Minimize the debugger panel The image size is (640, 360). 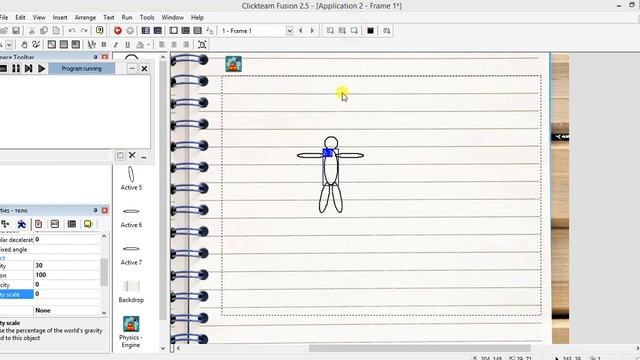131,69
